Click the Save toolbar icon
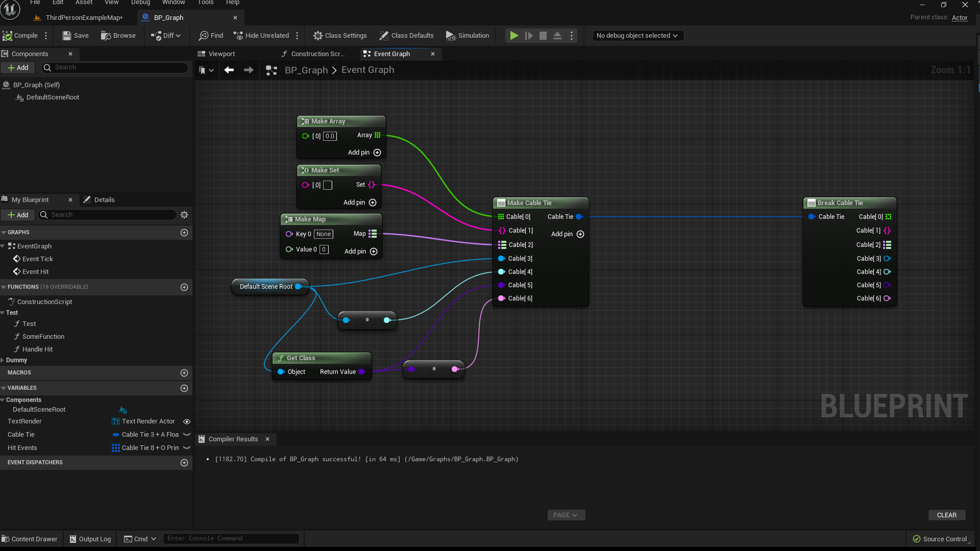The width and height of the screenshot is (980, 551). (67, 36)
